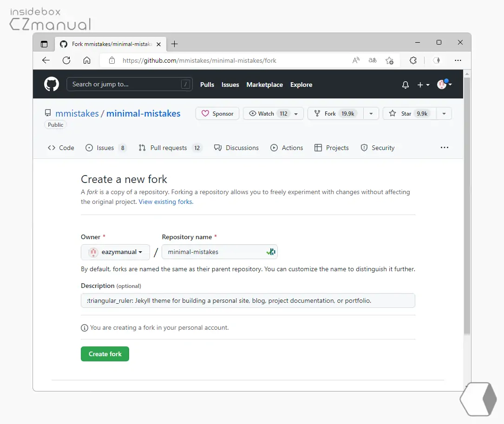Open the Code tab
This screenshot has height=424, width=504.
pos(61,148)
